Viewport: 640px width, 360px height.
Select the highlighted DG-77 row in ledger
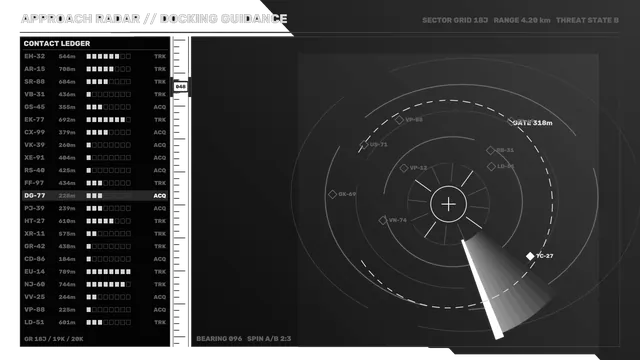(95, 196)
